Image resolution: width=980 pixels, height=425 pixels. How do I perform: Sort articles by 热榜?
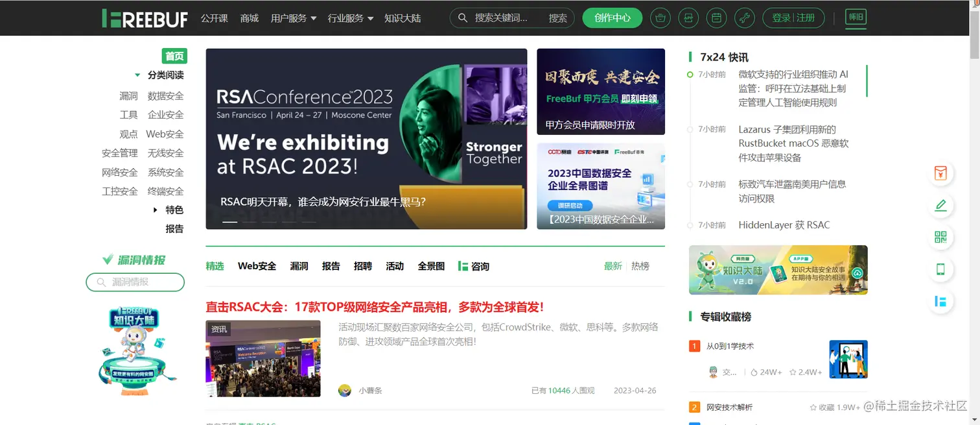(x=640, y=266)
